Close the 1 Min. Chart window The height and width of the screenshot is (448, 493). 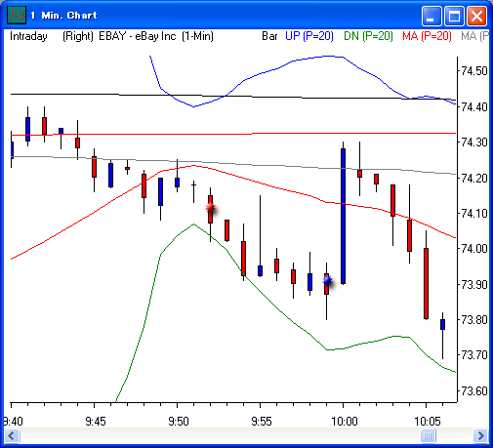point(476,16)
